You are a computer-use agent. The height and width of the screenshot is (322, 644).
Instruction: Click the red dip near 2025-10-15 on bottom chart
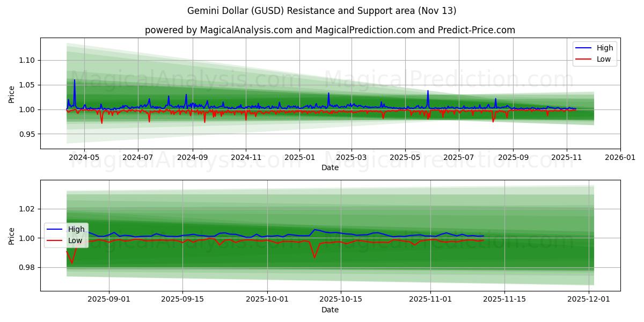pos(314,257)
